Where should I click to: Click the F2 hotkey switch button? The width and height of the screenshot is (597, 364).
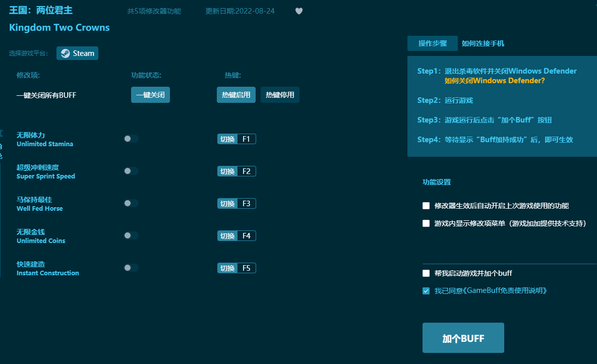tap(236, 171)
